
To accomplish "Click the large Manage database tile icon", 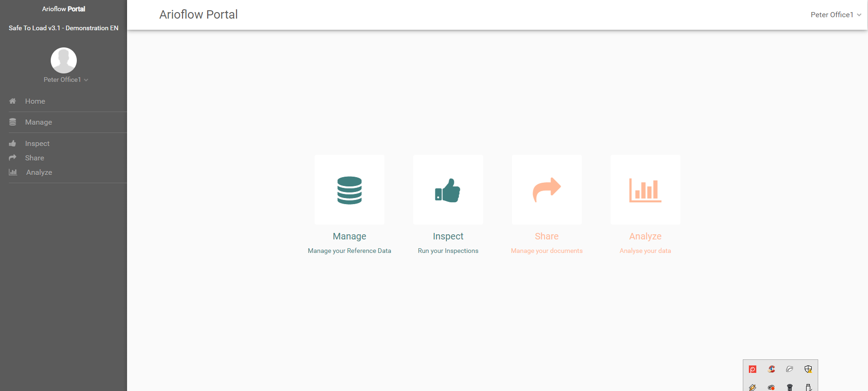I will (x=350, y=190).
